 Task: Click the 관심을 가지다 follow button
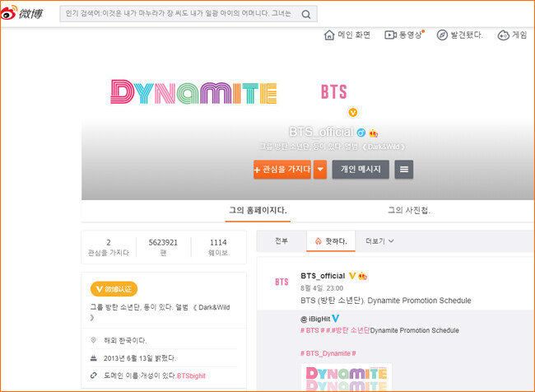click(x=282, y=170)
